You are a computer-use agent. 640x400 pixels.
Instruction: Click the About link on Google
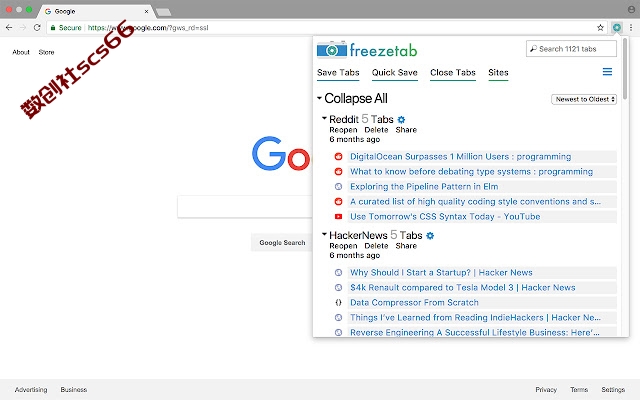click(x=21, y=52)
